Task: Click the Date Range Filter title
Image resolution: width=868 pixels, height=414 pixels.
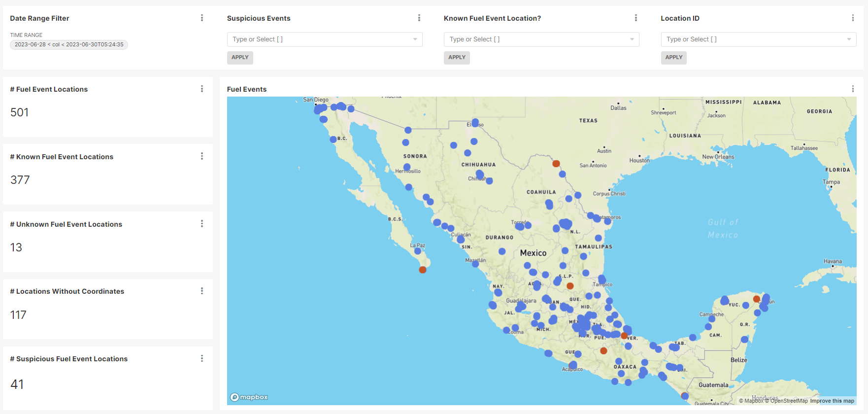Action: click(x=39, y=18)
